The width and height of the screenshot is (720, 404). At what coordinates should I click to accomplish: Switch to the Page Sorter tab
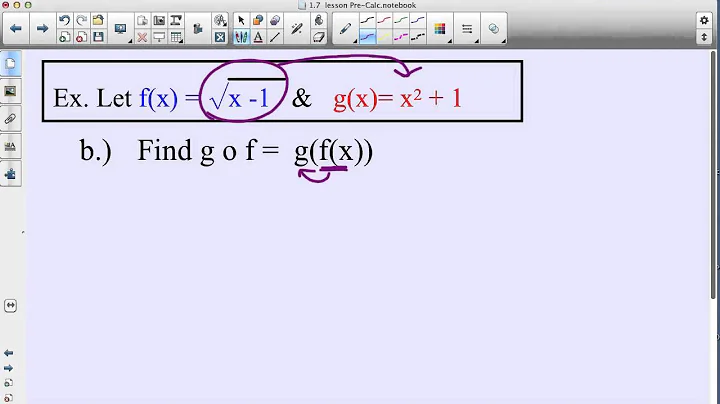tap(10, 64)
